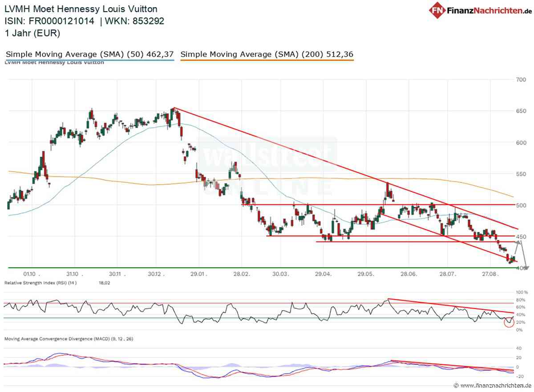Click the 01.10. date label

32,275
